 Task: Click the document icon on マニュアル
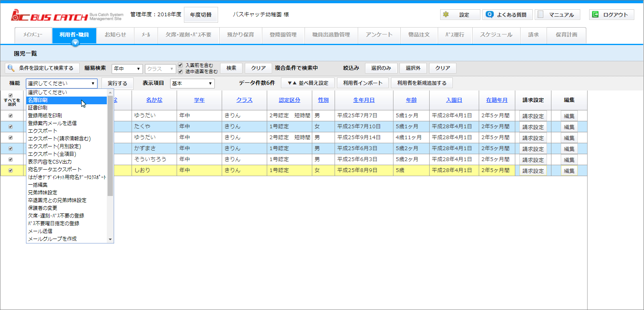point(540,14)
